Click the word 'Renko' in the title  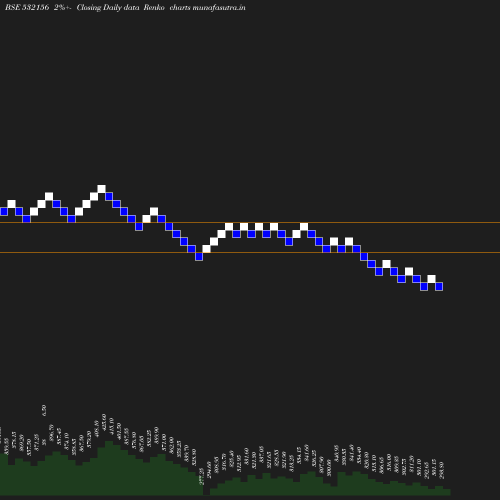[154, 7]
